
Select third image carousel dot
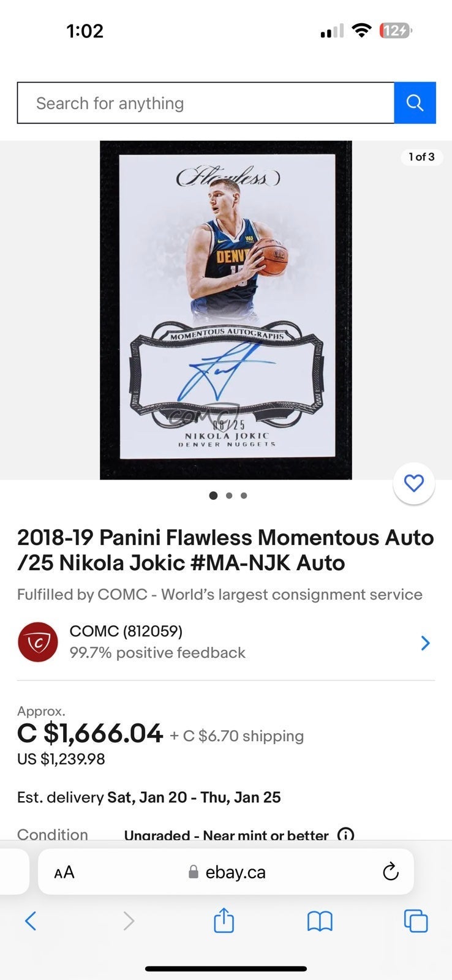(244, 496)
